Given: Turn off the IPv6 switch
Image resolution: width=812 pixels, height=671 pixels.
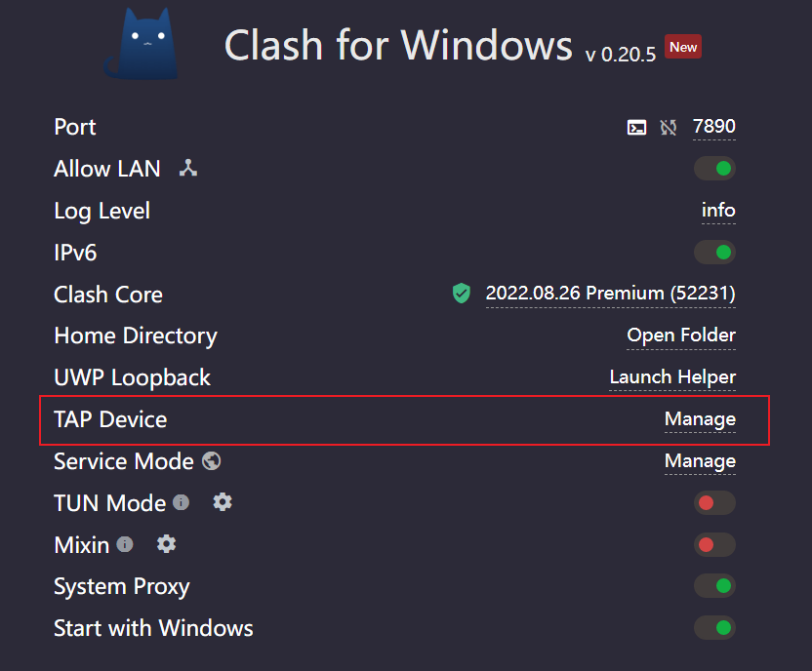Looking at the screenshot, I should [714, 252].
